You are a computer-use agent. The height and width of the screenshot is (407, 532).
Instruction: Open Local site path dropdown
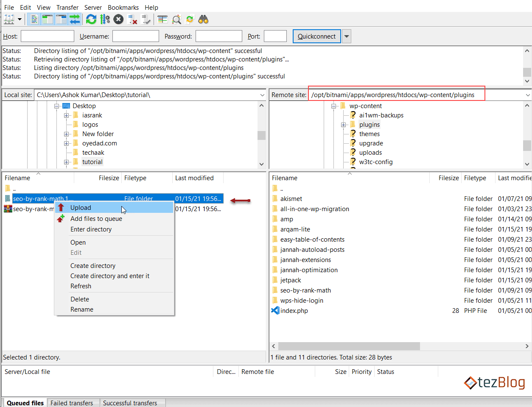tap(262, 95)
